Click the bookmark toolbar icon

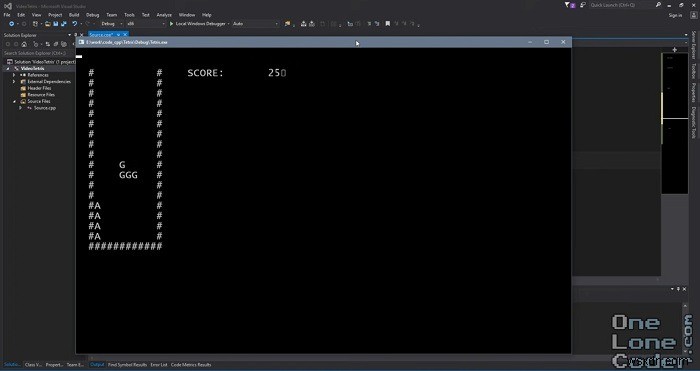click(388, 24)
